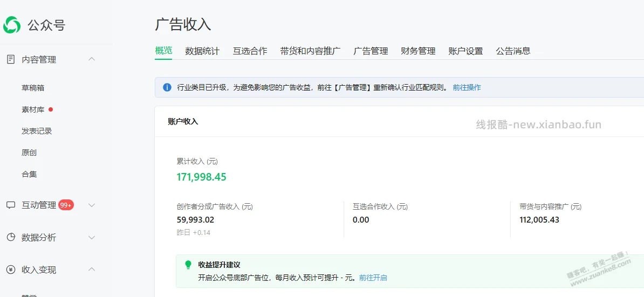Click the 99+ badge on 互动管理
The height and width of the screenshot is (297, 644).
pyautogui.click(x=66, y=205)
